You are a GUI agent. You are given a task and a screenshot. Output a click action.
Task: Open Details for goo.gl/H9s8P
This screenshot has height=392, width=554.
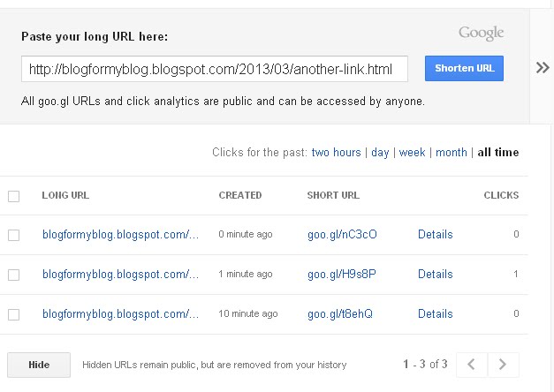(435, 275)
